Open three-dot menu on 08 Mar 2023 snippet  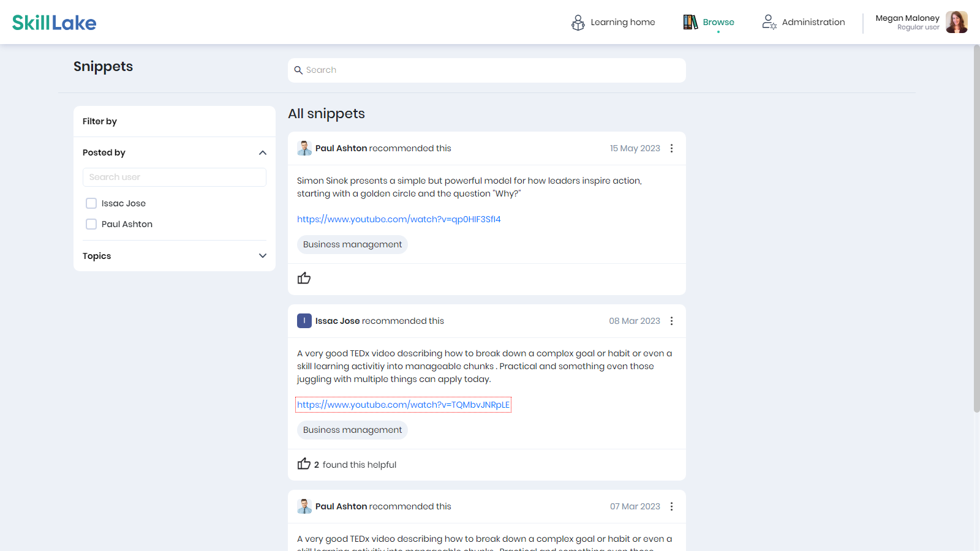point(672,321)
